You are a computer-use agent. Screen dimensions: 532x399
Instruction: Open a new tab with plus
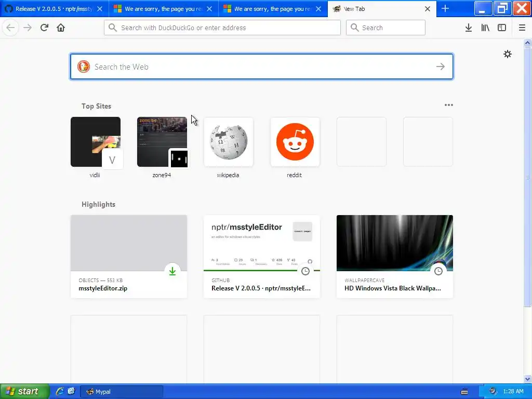445,9
